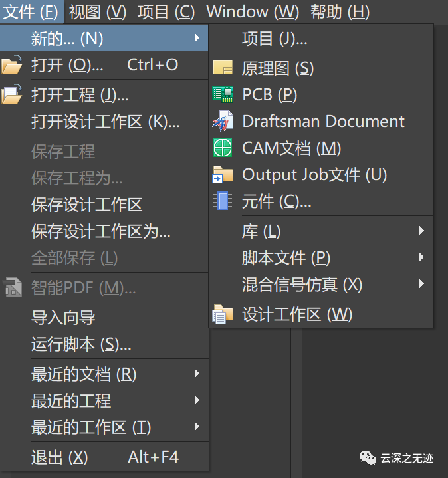The height and width of the screenshot is (478, 448).
Task: Open the 混合信号仿真 (X) submenu entry
Action: pos(321,284)
